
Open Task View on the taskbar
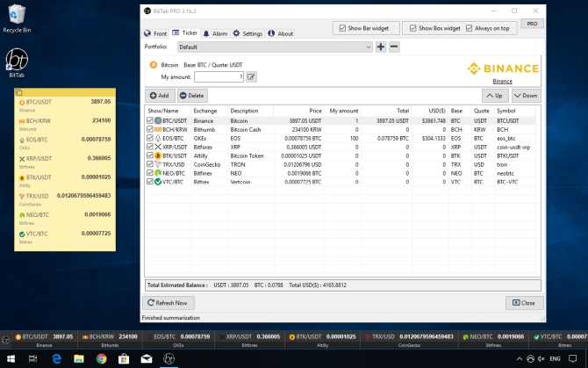(x=33, y=359)
